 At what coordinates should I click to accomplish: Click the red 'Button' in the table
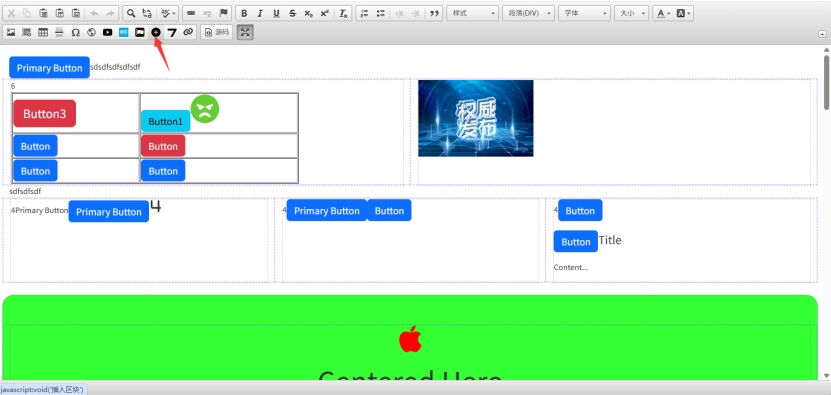point(163,146)
